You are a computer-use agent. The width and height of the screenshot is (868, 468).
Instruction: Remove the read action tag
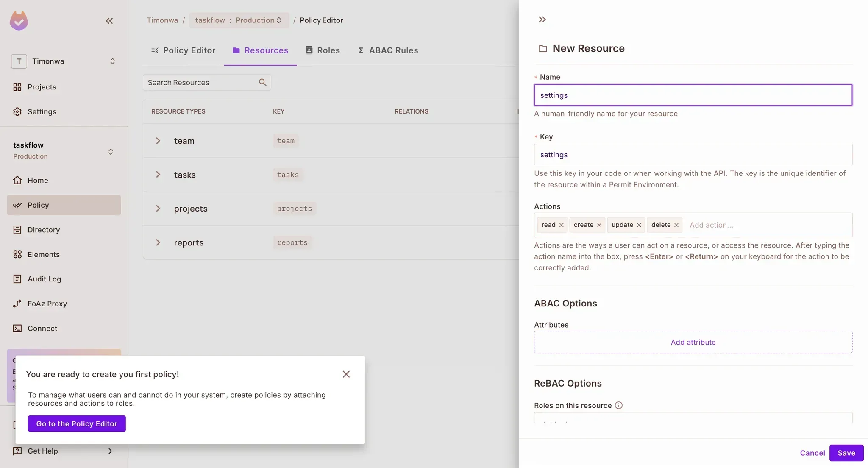click(x=561, y=225)
